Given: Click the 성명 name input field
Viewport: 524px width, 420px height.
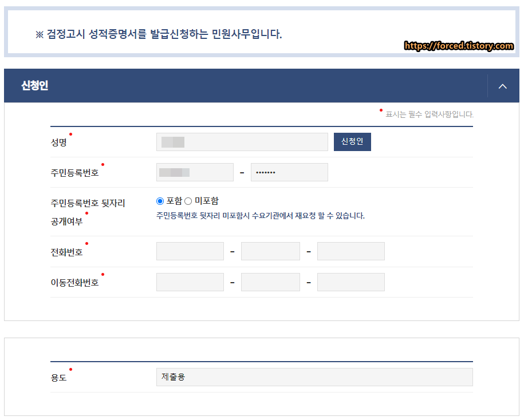Looking at the screenshot, I should coord(242,142).
